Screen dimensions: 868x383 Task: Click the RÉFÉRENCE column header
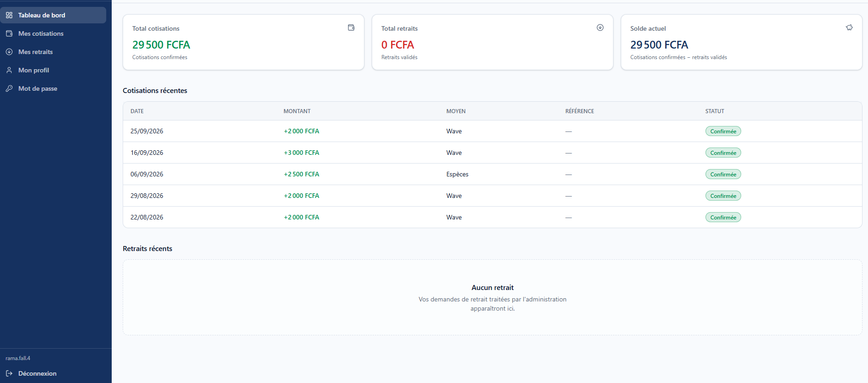(580, 111)
